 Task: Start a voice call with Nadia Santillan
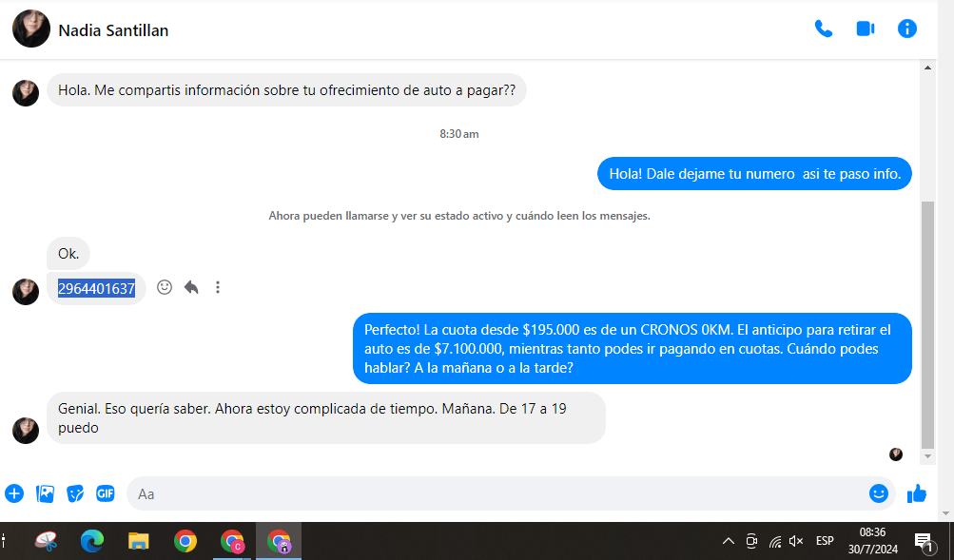coord(823,29)
